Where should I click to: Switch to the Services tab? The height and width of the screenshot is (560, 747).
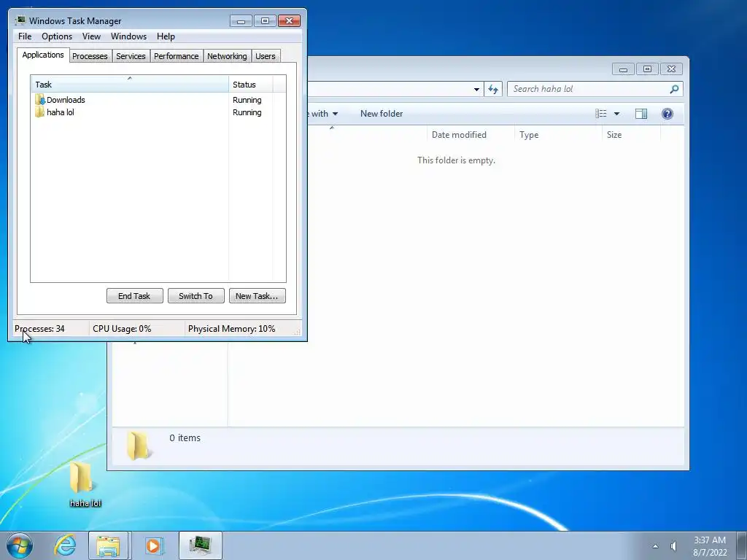[131, 56]
